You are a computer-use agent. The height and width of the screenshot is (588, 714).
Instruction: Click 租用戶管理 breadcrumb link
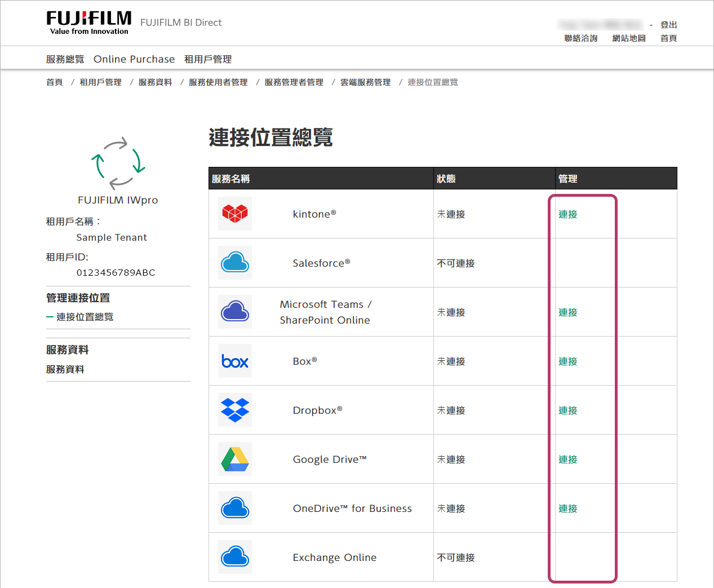(100, 82)
